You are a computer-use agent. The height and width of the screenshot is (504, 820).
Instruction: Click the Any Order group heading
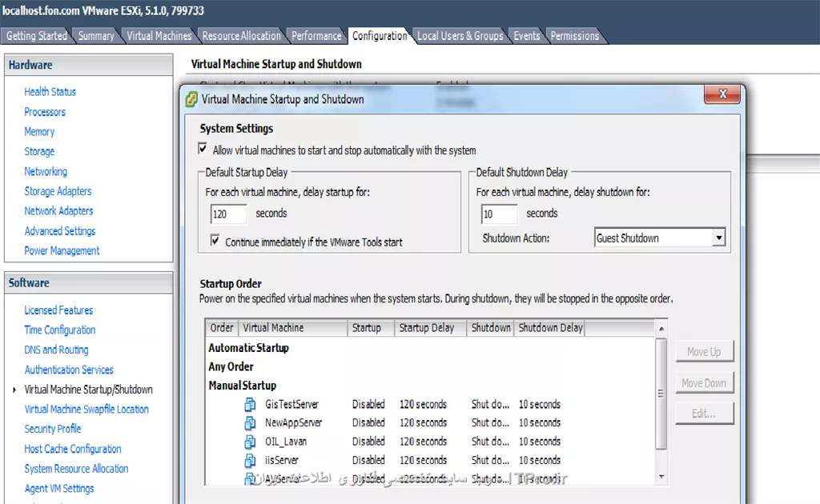pyautogui.click(x=231, y=366)
